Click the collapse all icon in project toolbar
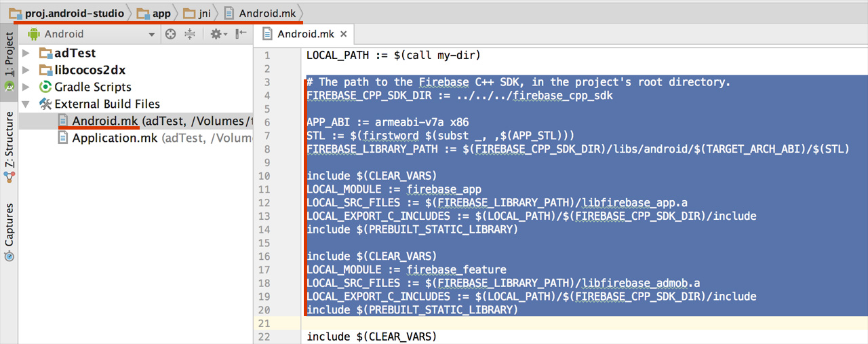The image size is (868, 344). pyautogui.click(x=190, y=34)
